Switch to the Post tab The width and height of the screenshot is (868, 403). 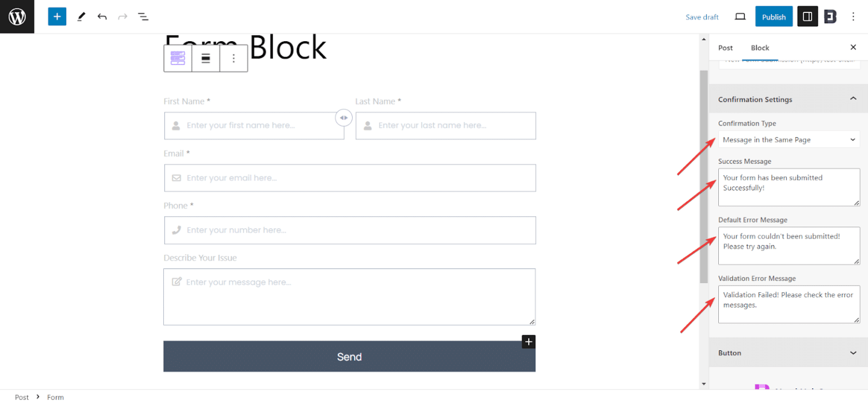(725, 47)
